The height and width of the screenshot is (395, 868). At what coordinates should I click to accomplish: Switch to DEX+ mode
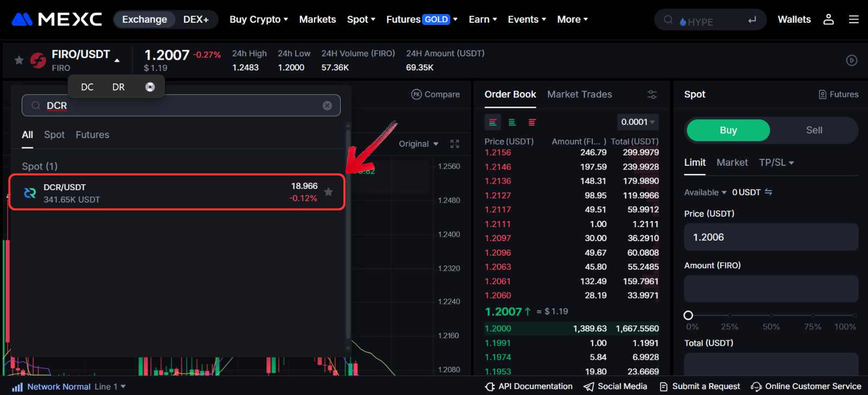tap(196, 20)
